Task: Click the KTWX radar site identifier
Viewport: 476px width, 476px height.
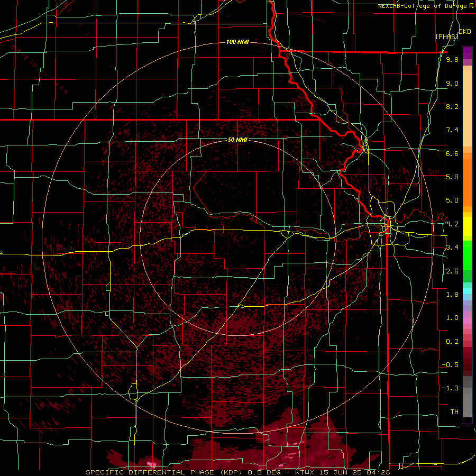Action: [x=304, y=472]
